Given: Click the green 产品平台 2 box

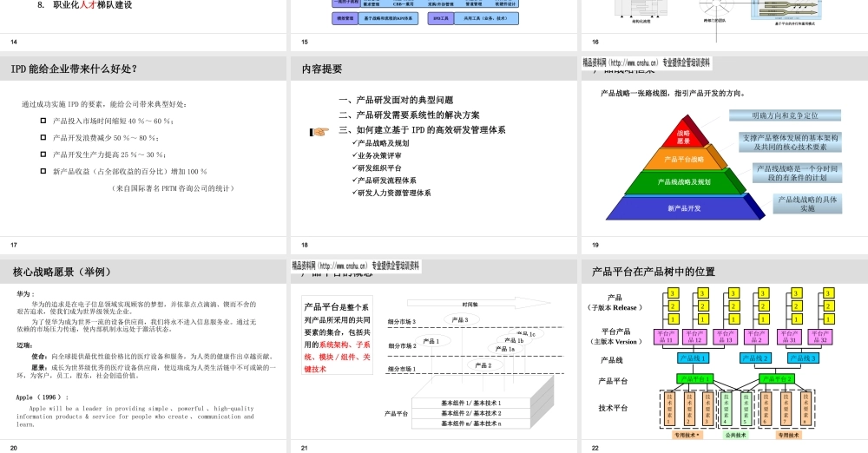Looking at the screenshot, I should coord(777,379).
